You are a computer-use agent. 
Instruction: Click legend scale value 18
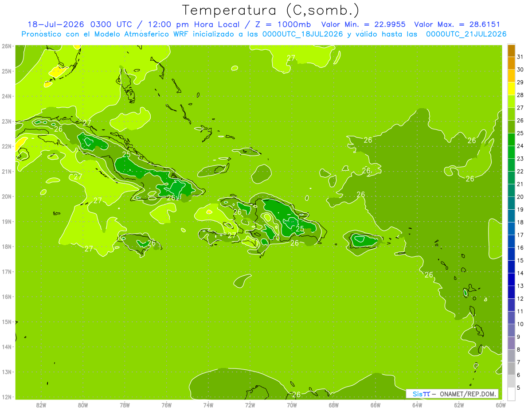520,222
